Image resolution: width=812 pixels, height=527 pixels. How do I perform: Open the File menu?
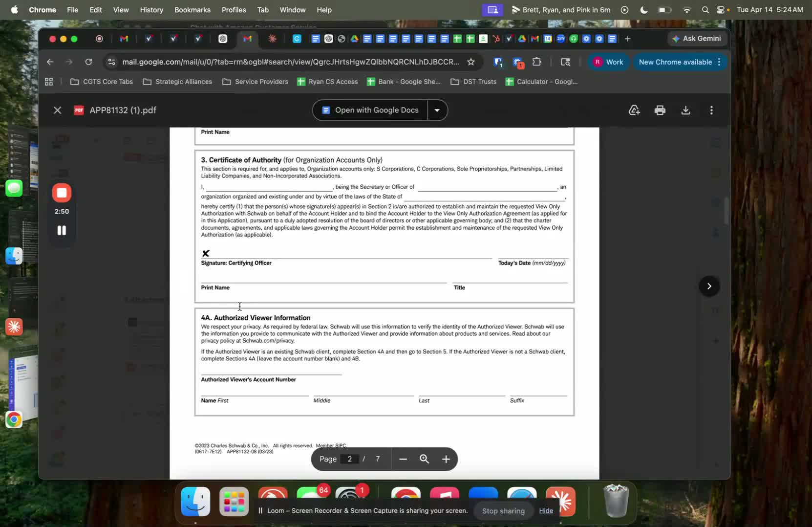coord(72,10)
